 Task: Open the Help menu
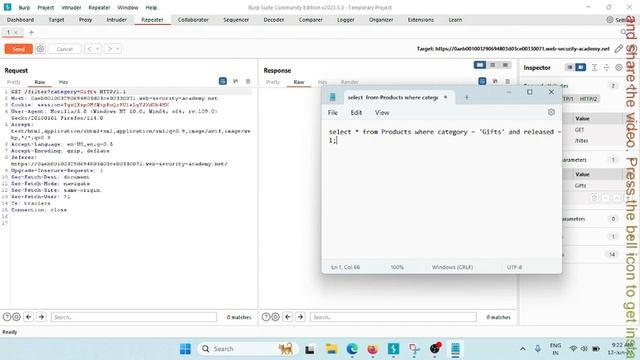(x=151, y=8)
